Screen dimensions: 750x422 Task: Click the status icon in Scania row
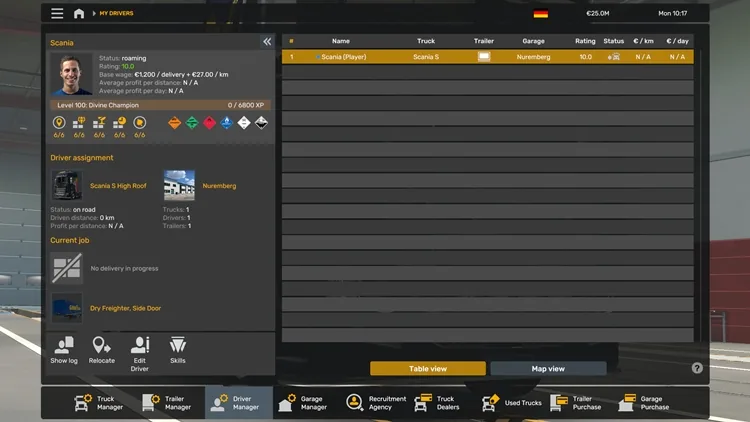(614, 57)
